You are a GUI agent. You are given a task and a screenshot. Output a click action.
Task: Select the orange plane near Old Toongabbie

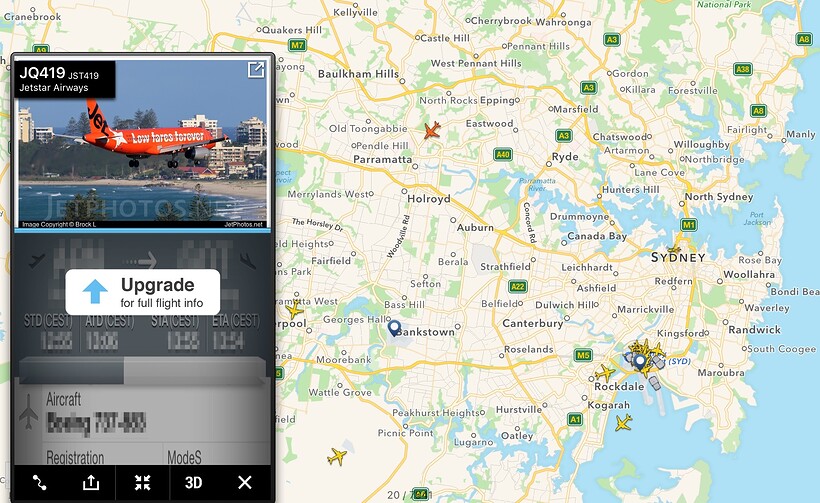click(x=432, y=130)
